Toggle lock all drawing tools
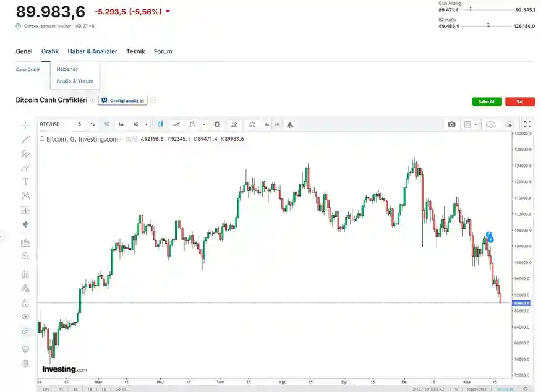 tap(25, 302)
